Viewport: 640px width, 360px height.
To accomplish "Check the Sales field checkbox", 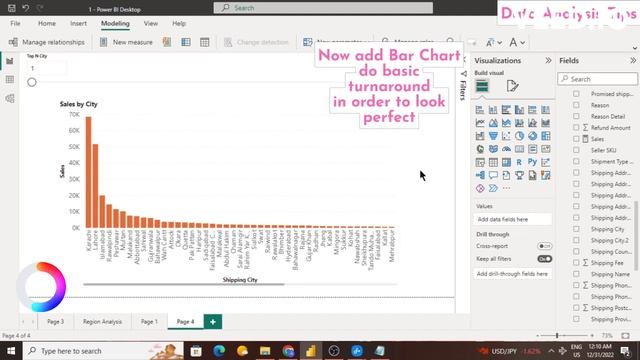I will (x=576, y=139).
